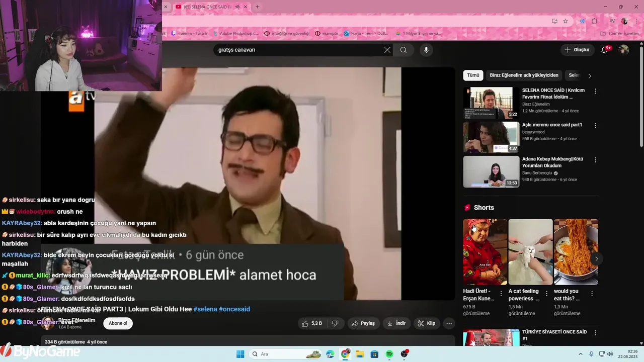
Task: Like the video with thumbs up
Action: pos(312,323)
